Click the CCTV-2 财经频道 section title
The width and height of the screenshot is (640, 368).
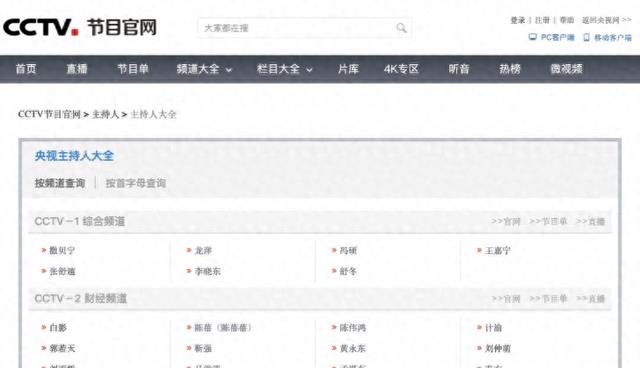(81, 298)
